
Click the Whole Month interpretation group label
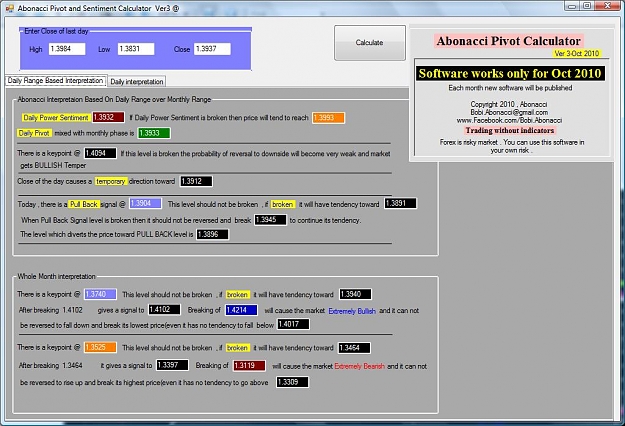[x=57, y=276]
